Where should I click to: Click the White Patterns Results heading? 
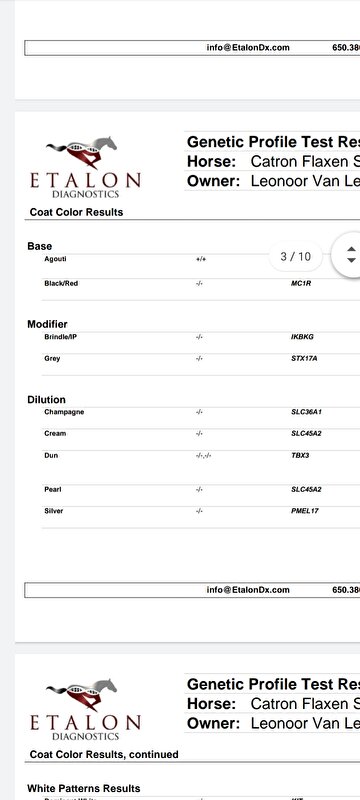pos(84,788)
